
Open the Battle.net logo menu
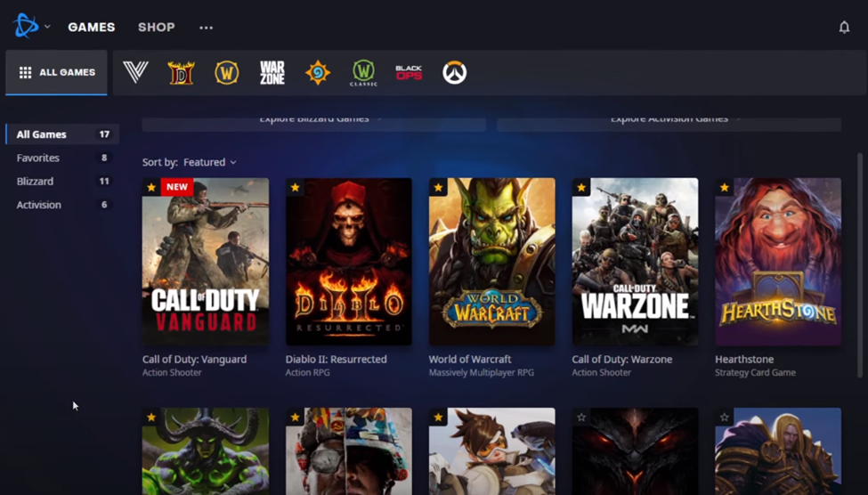[x=26, y=26]
